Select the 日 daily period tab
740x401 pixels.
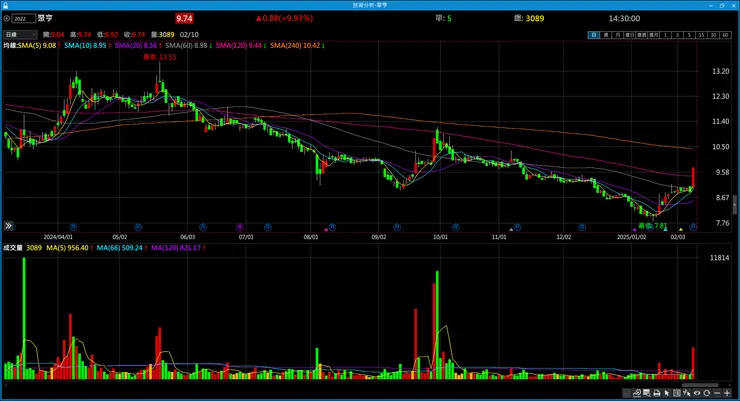[593, 35]
